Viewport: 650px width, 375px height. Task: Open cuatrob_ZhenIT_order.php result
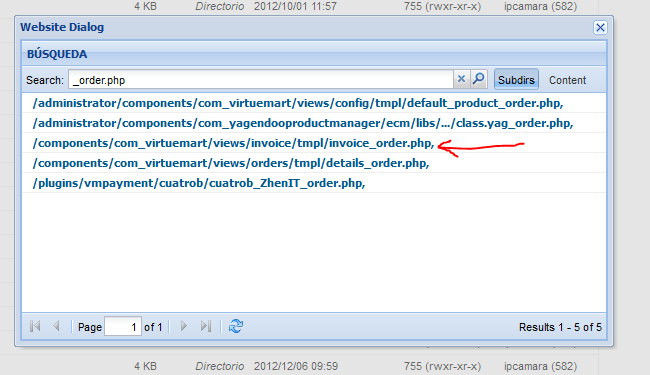(199, 183)
